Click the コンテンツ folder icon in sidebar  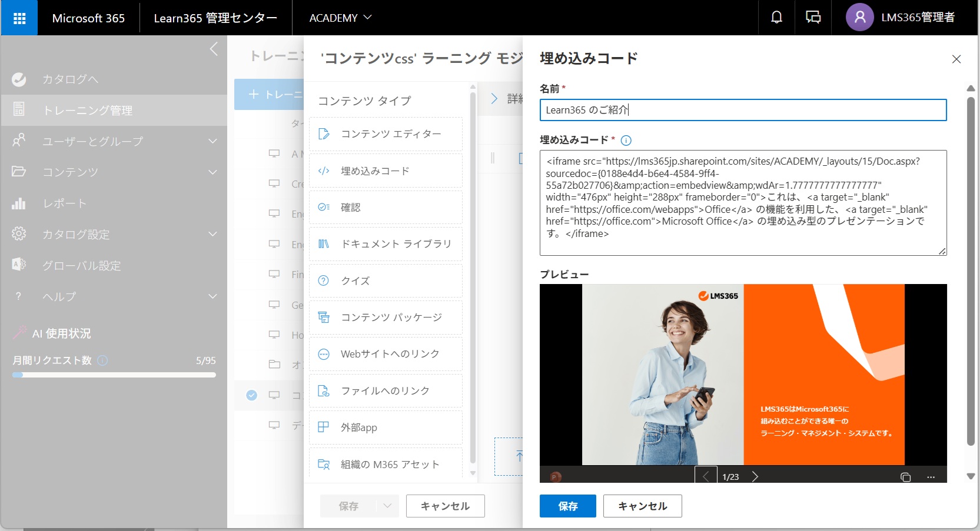click(19, 172)
